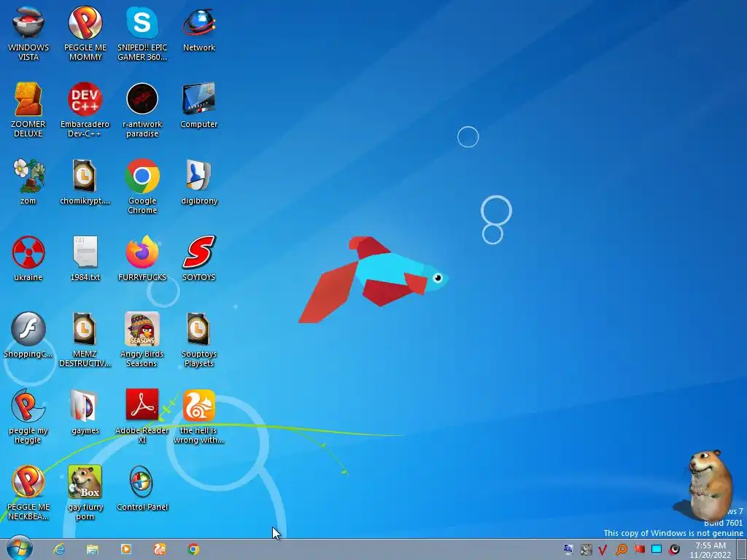Click the orange magnifier tray icon
Screen dimensions: 747x560
[x=621, y=550]
